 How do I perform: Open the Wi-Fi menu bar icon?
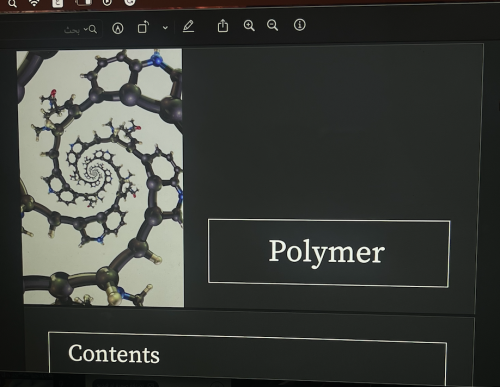34,3
